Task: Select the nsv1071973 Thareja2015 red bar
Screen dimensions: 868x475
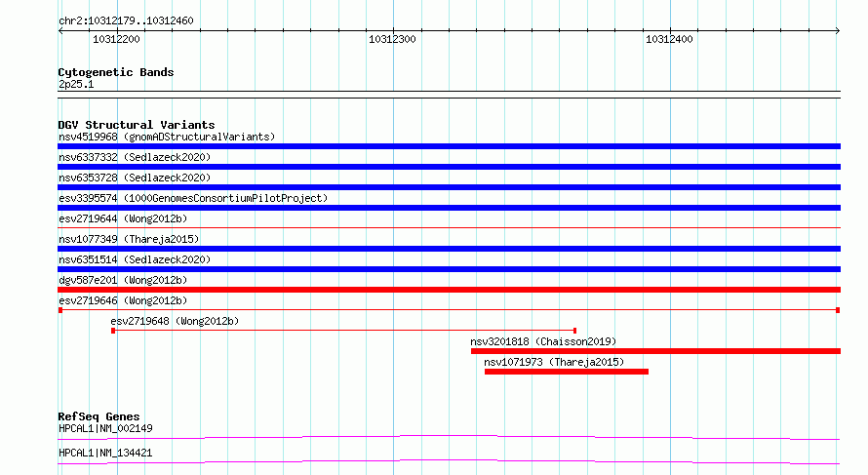Action: [567, 372]
